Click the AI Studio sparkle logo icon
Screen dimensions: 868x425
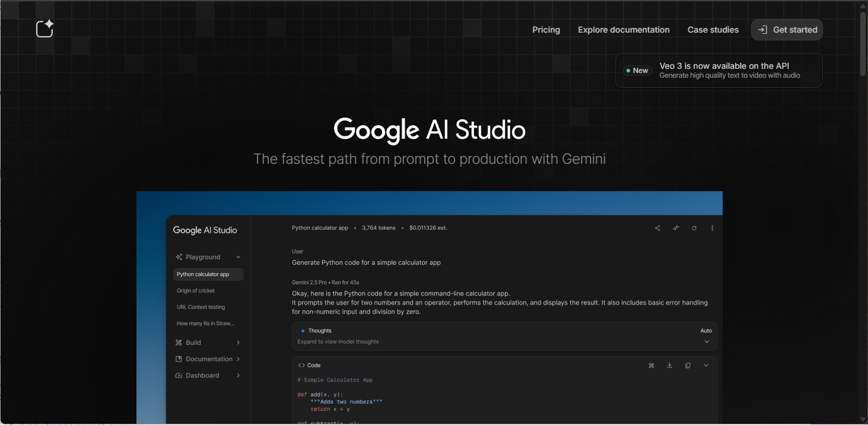[x=45, y=28]
